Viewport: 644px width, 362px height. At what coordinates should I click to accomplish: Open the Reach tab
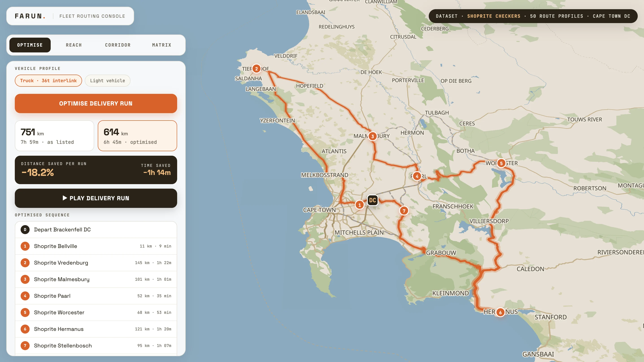[74, 45]
